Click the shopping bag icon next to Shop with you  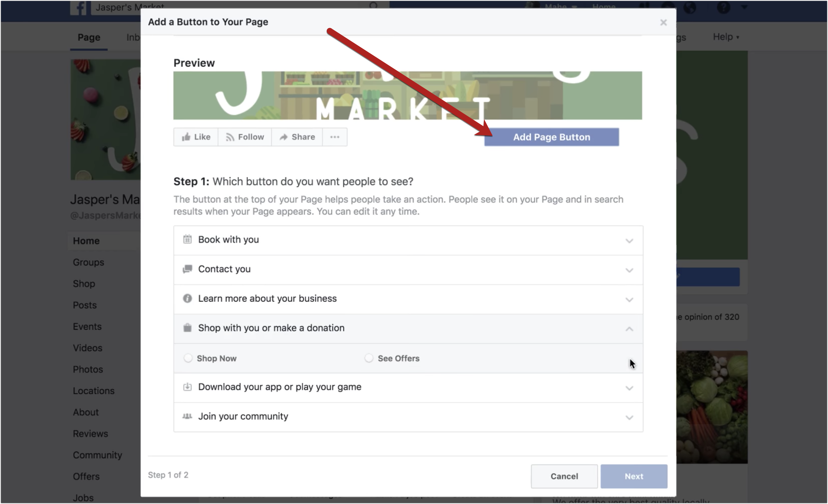pyautogui.click(x=187, y=328)
